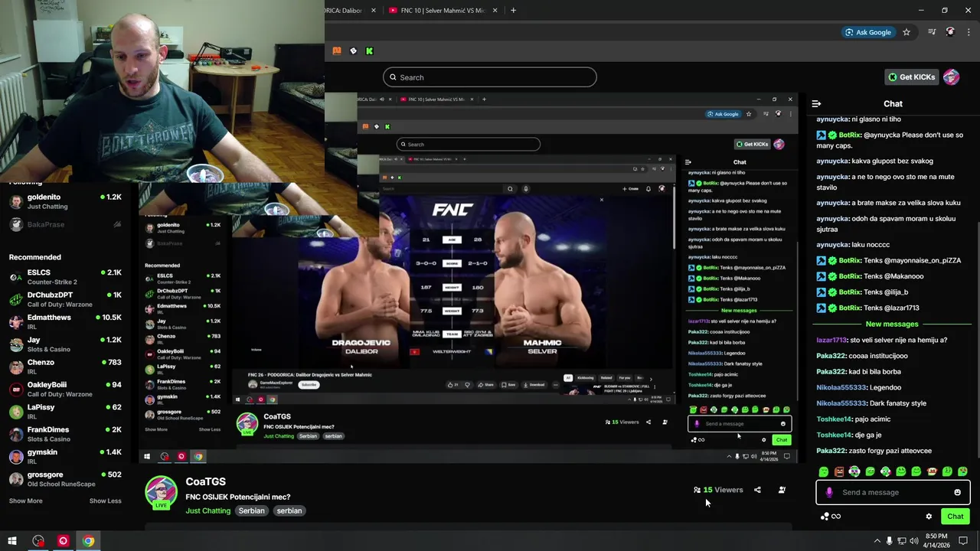Pick the brown angry face emote
The image size is (980, 551).
pyautogui.click(x=839, y=471)
